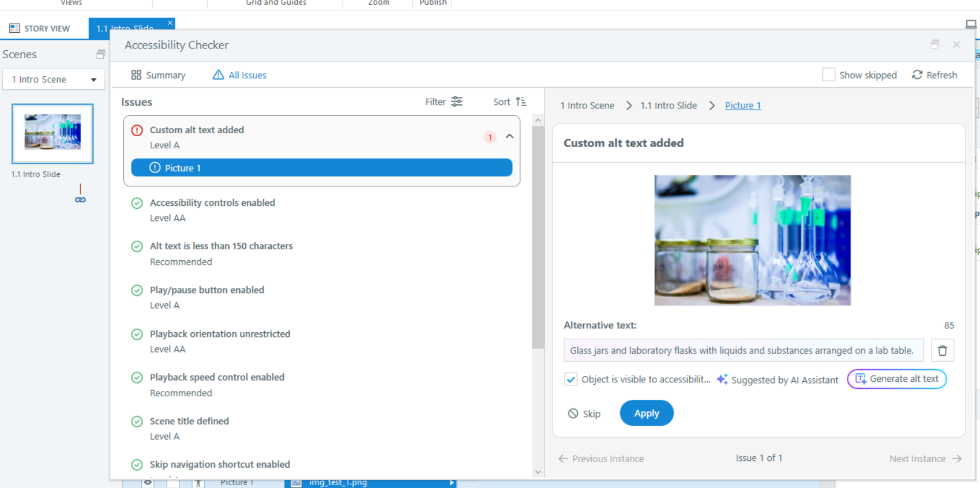Image resolution: width=980 pixels, height=488 pixels.
Task: Change Sort order of issues
Action: (510, 102)
